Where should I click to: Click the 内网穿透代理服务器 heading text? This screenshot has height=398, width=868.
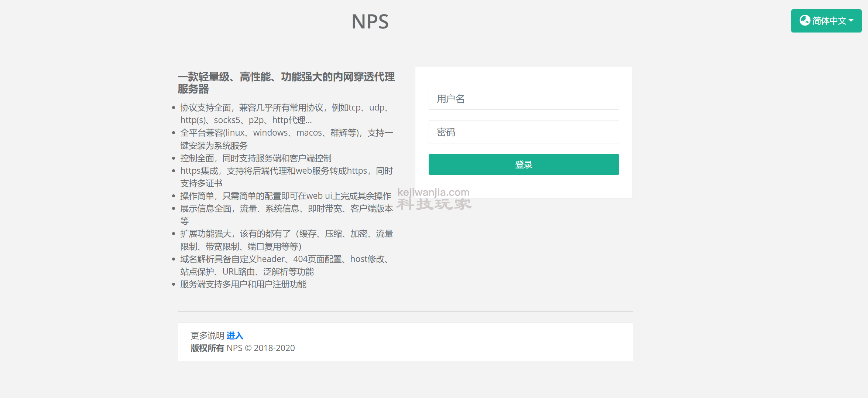coord(286,83)
